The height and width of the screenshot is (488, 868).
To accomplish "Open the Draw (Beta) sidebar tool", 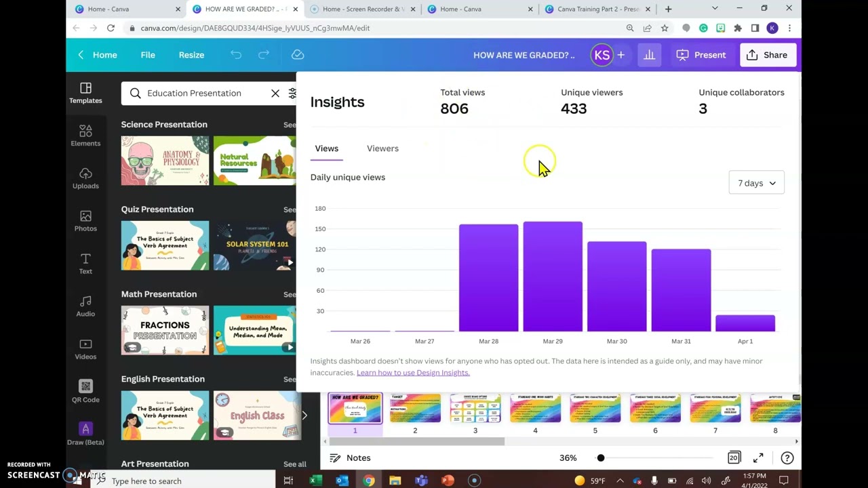I will tap(85, 434).
